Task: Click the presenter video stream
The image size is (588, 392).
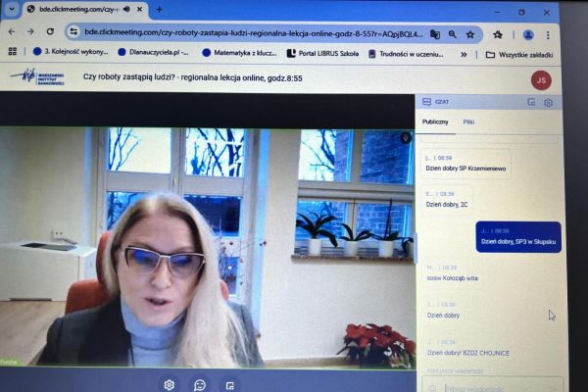Action: [208, 248]
